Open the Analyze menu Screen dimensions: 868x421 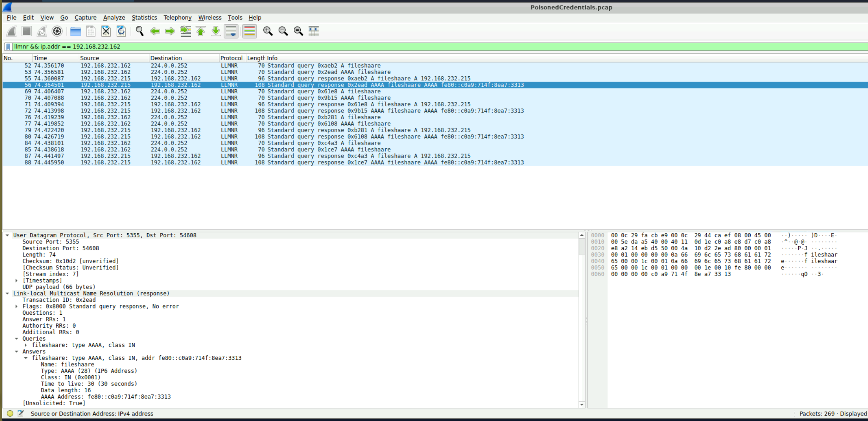(x=114, y=17)
